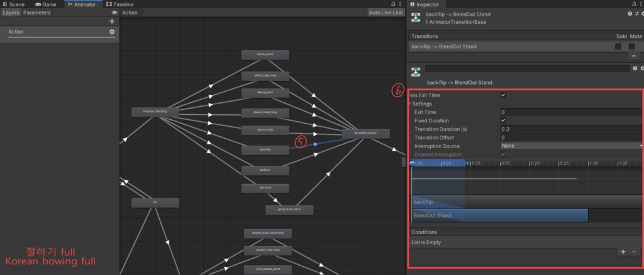
Task: Toggle Auto Live Link button
Action: point(386,13)
